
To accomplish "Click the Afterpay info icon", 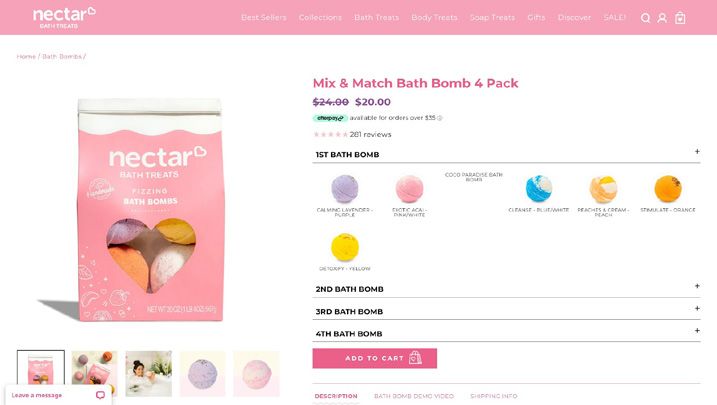I will click(x=439, y=118).
